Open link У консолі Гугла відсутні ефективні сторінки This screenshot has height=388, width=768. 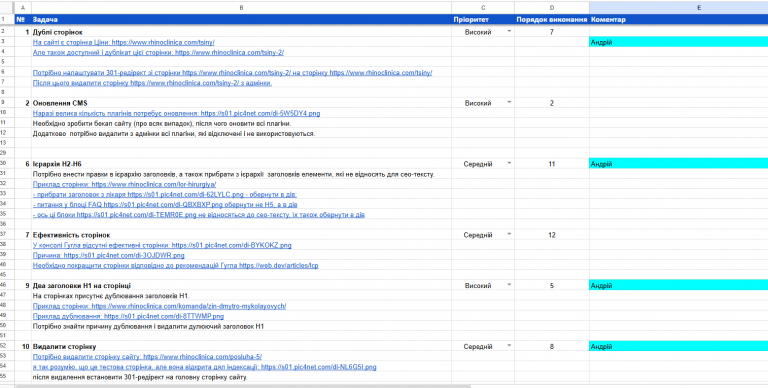point(162,245)
